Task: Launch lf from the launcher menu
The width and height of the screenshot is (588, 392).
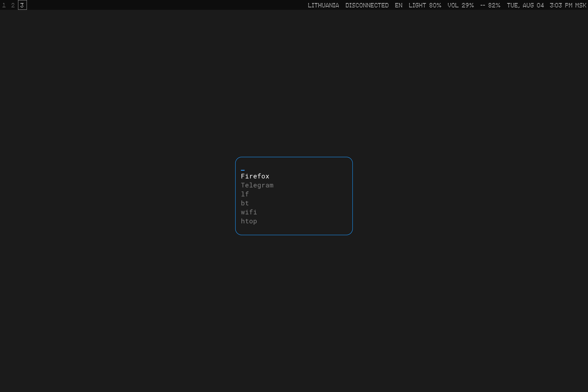Action: click(245, 194)
